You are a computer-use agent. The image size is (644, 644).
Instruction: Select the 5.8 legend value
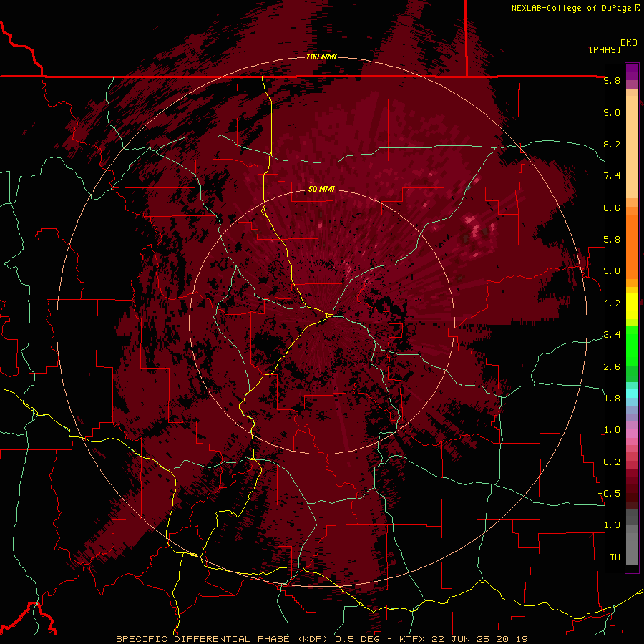[x=612, y=240]
